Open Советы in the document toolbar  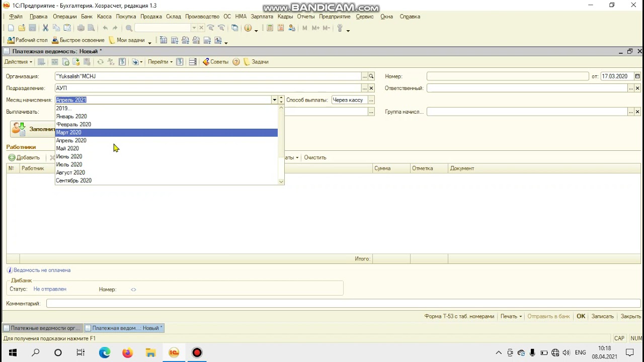pyautogui.click(x=215, y=62)
